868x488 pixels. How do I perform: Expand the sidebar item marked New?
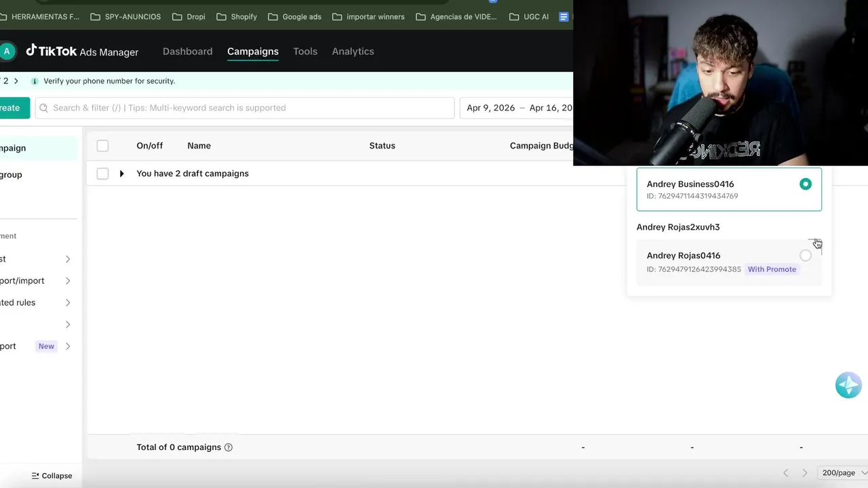68,346
